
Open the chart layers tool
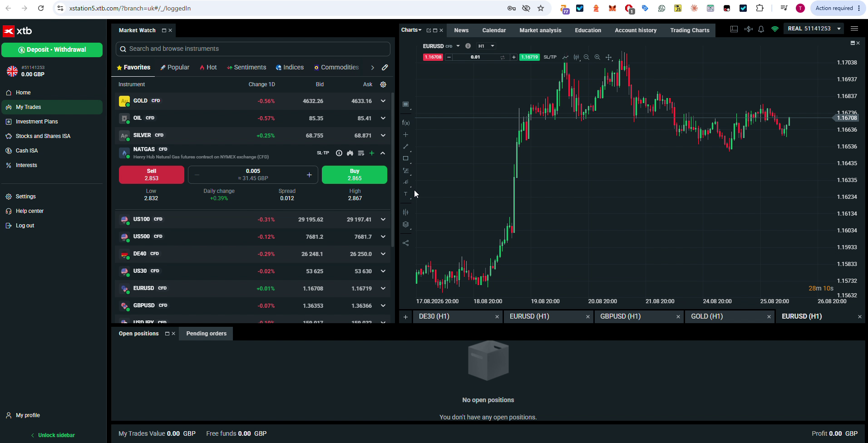pyautogui.click(x=406, y=224)
